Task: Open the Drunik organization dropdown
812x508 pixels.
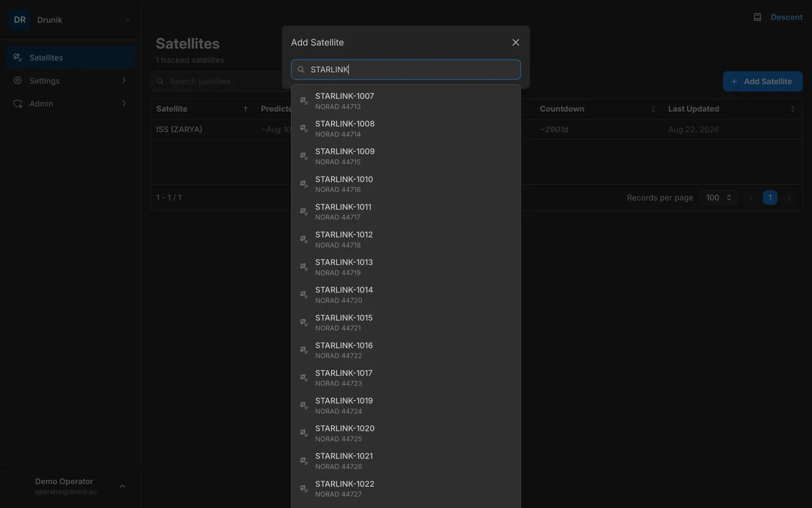Action: click(x=127, y=20)
